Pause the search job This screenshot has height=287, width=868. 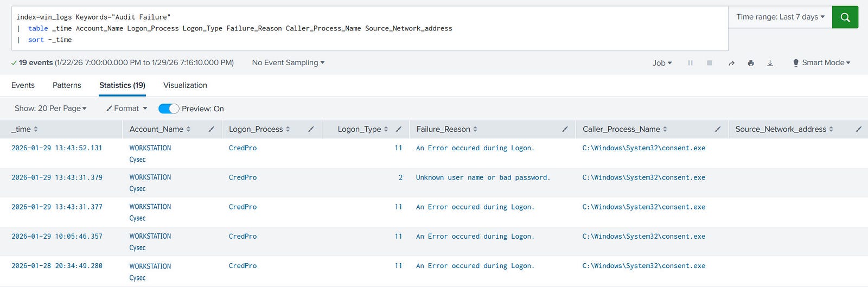690,63
